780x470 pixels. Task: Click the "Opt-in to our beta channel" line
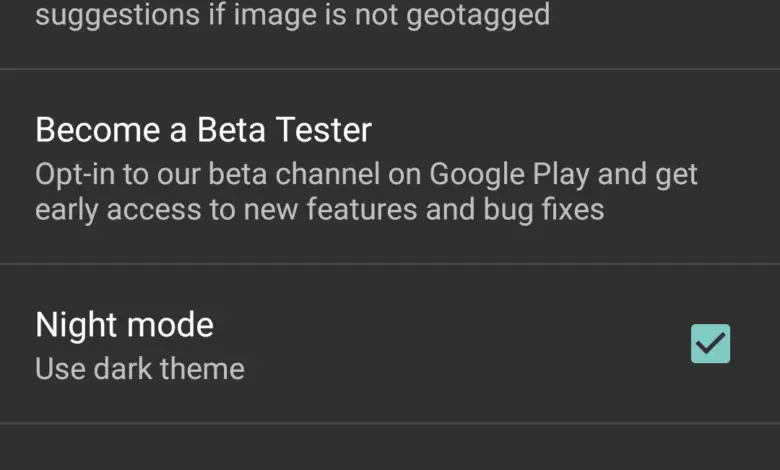click(366, 174)
